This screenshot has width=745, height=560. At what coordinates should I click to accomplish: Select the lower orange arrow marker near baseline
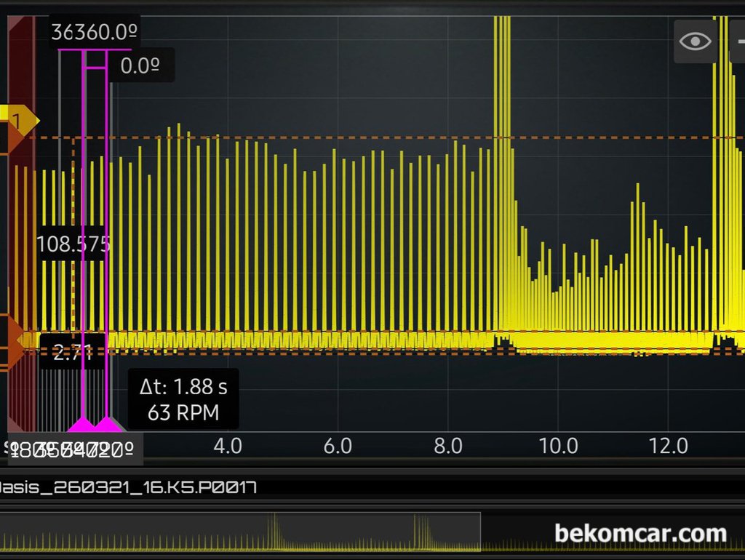15,356
